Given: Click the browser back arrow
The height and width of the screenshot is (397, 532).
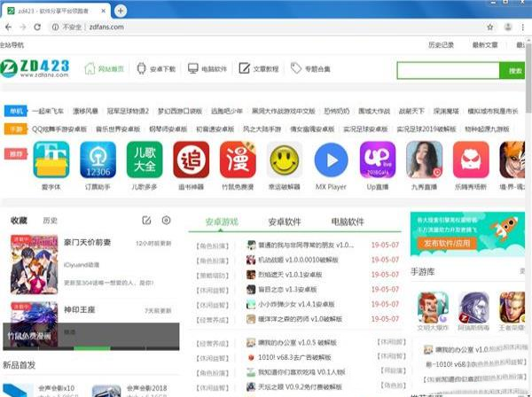Looking at the screenshot, I should [9, 27].
